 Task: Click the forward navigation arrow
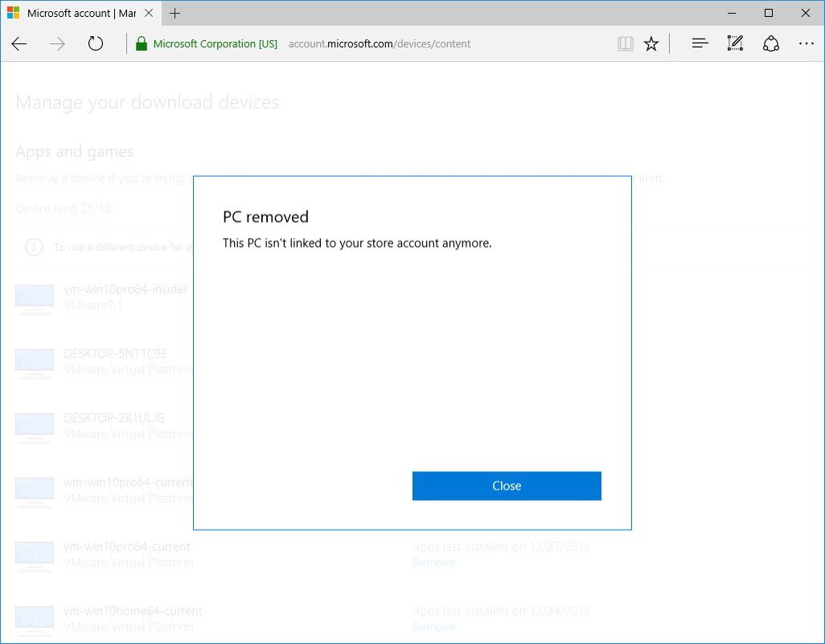57,43
